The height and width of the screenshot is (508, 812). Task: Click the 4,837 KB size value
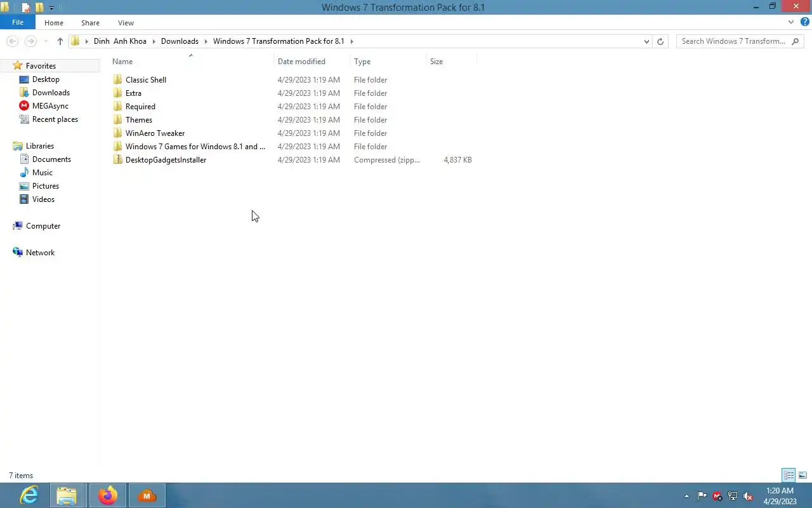click(x=457, y=160)
